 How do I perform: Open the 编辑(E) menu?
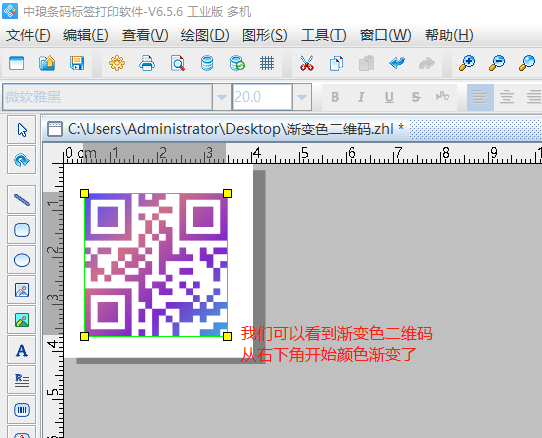85,35
